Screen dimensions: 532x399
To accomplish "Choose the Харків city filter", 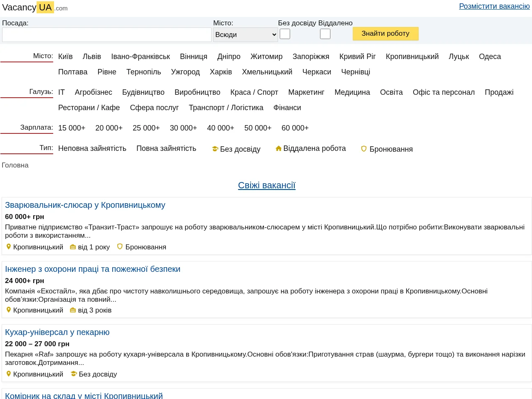I will click(221, 72).
